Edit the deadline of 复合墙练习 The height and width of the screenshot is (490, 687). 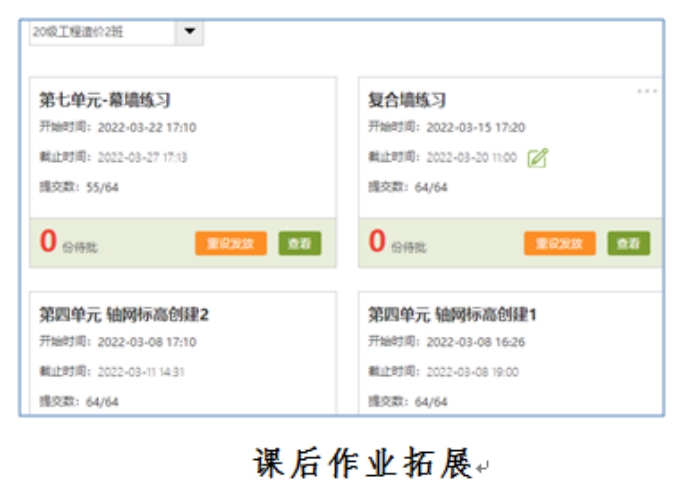pos(538,157)
